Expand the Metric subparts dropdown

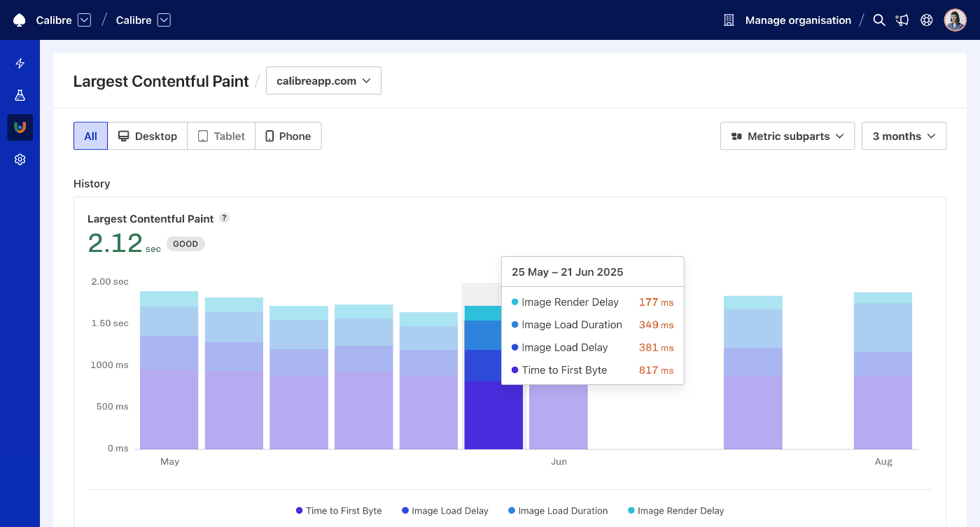point(787,136)
